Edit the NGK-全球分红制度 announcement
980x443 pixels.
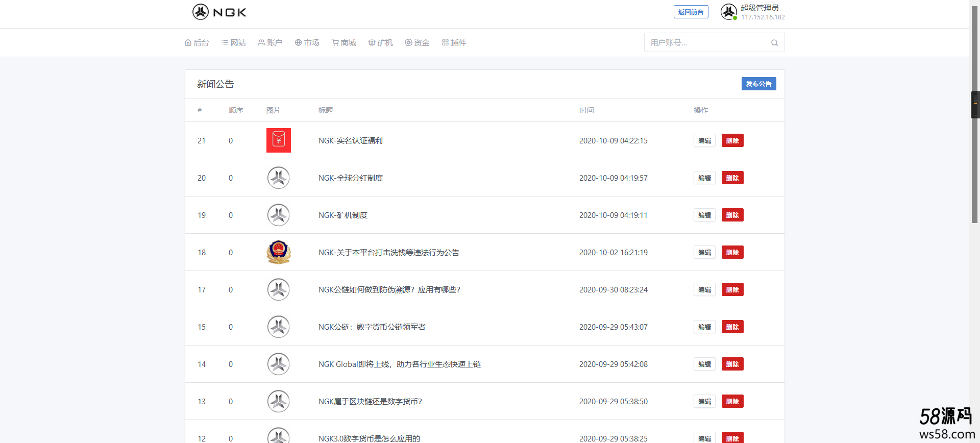tap(704, 178)
